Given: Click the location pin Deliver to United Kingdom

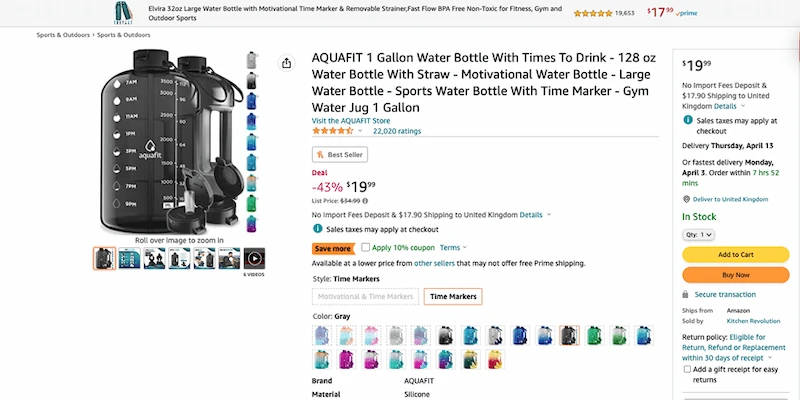Looking at the screenshot, I should click(687, 199).
